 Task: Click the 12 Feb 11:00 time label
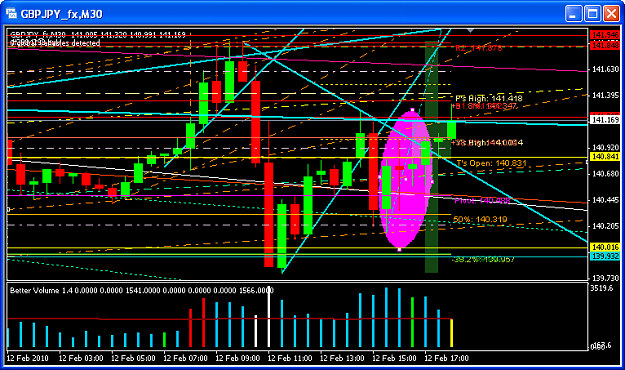click(290, 358)
